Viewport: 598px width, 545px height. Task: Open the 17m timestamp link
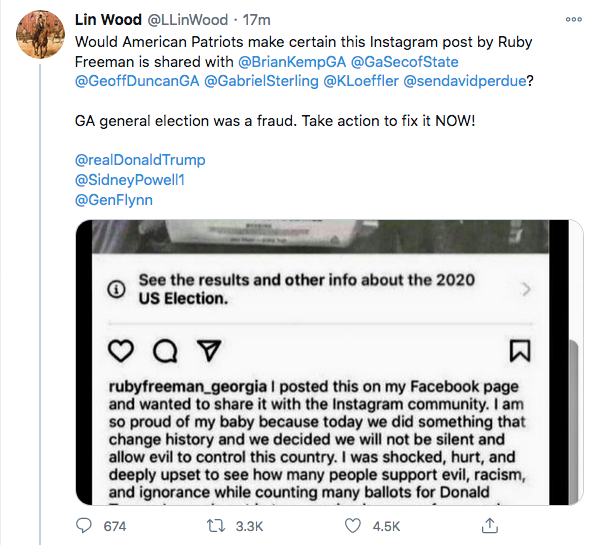coord(257,19)
